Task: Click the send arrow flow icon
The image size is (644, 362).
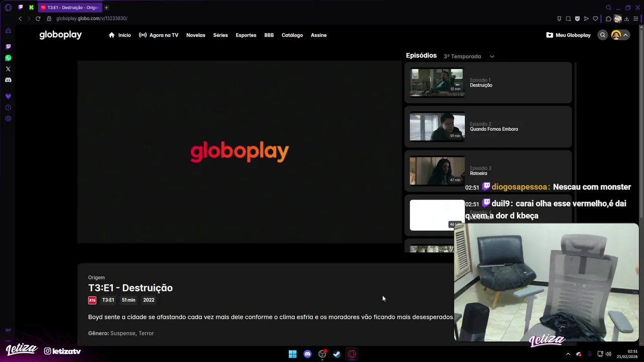Action: click(586, 19)
